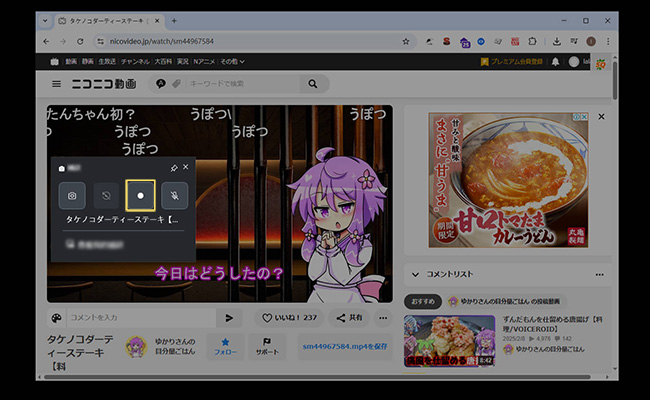The image size is (650, 400).
Task: Click the record last 30 seconds button
Action: (x=106, y=195)
